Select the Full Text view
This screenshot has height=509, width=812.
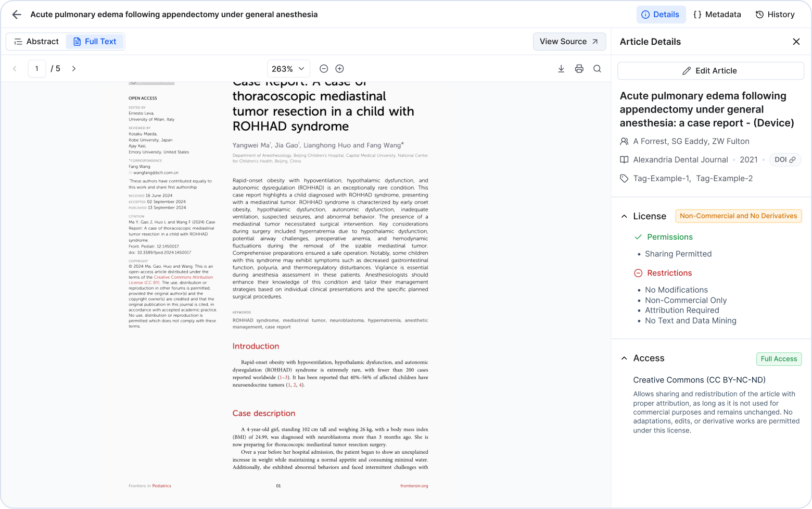[95, 42]
